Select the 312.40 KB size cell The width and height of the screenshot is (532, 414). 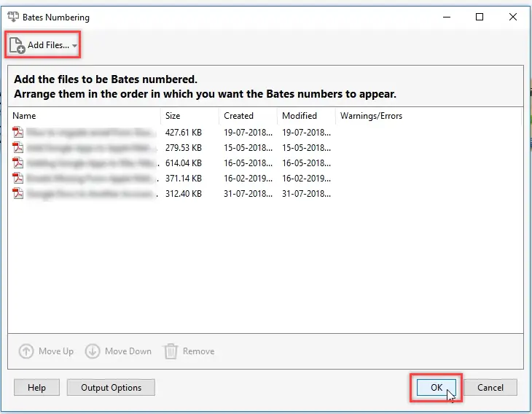tap(184, 193)
